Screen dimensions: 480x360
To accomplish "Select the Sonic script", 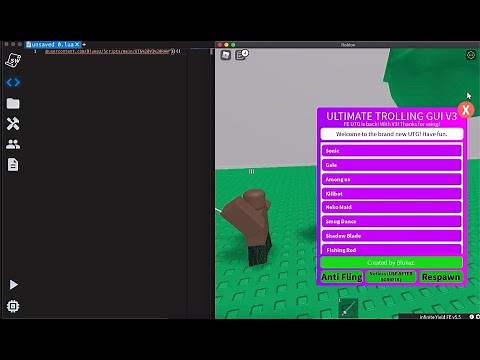I will (x=392, y=151).
